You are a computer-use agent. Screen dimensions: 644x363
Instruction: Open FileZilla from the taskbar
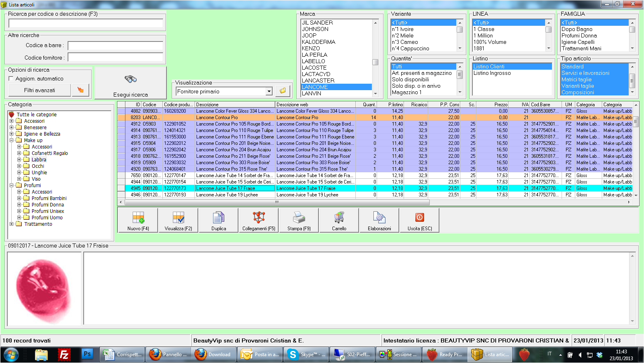point(64,355)
